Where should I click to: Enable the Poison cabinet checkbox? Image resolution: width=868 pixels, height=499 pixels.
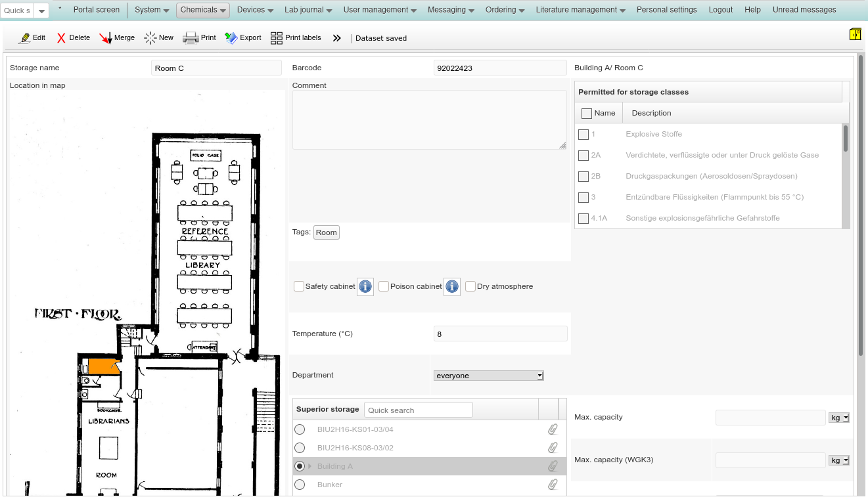(384, 286)
